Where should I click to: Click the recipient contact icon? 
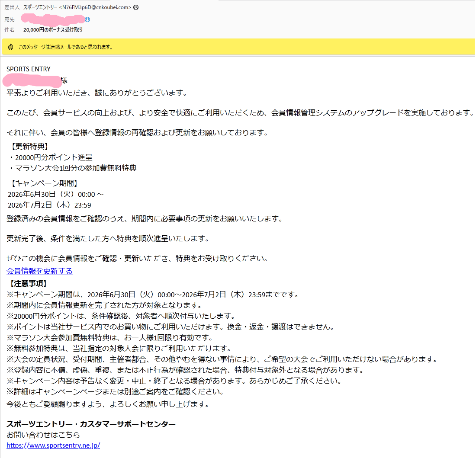pos(87,19)
